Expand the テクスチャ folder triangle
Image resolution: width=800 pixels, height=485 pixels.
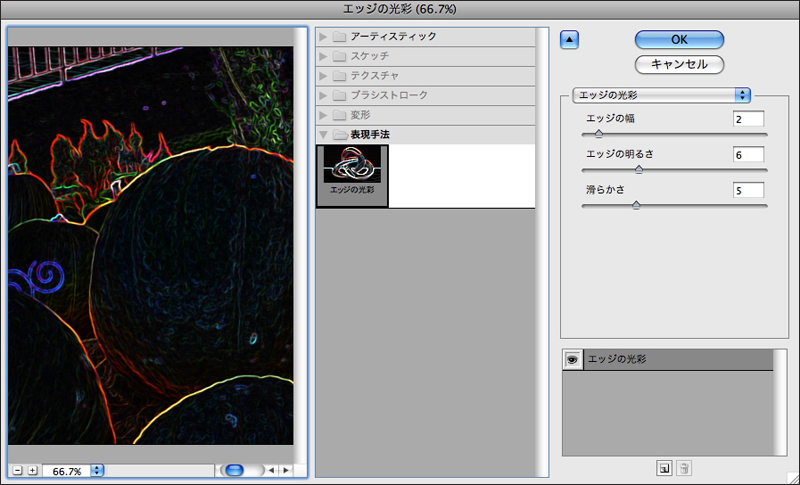click(323, 76)
